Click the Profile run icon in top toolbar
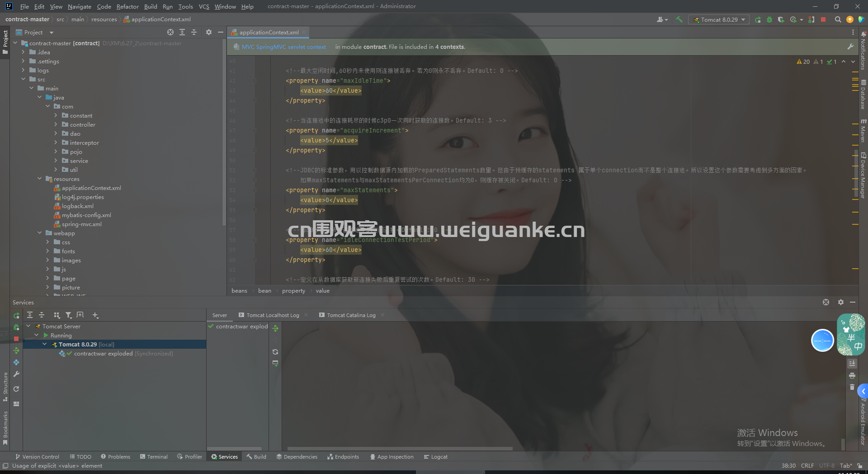 click(x=793, y=19)
